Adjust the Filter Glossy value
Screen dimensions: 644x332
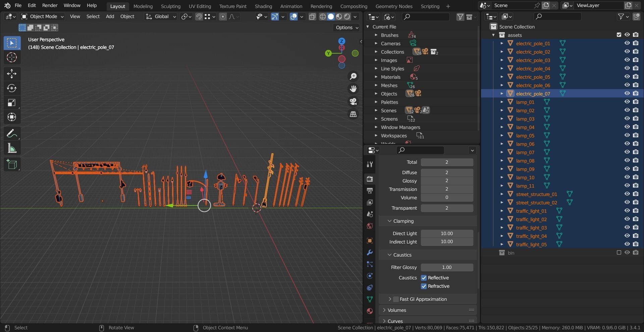tap(447, 267)
